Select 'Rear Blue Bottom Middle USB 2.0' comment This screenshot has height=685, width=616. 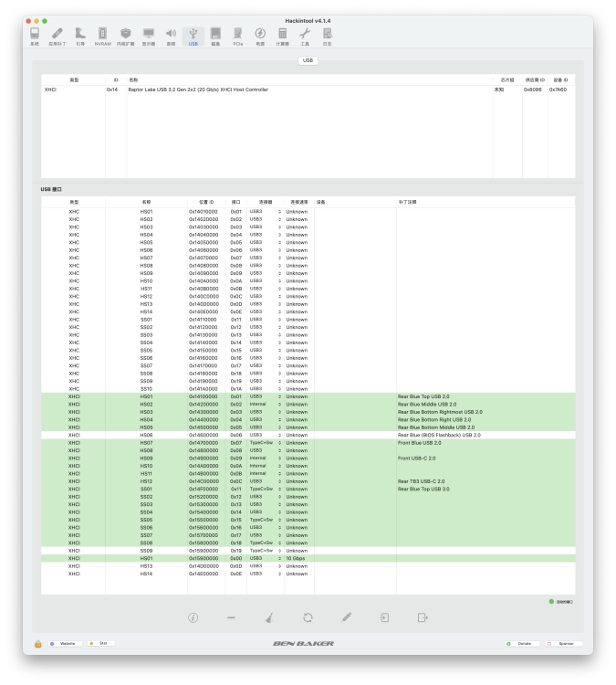click(x=436, y=427)
